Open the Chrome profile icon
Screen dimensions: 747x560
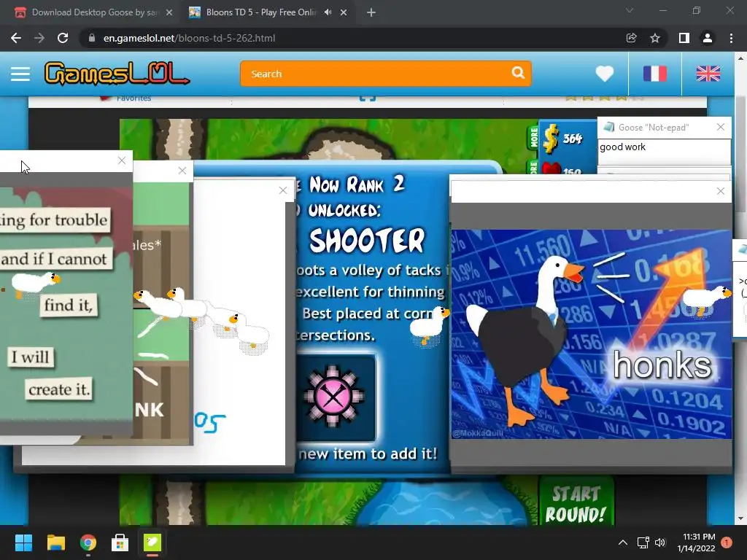708,38
